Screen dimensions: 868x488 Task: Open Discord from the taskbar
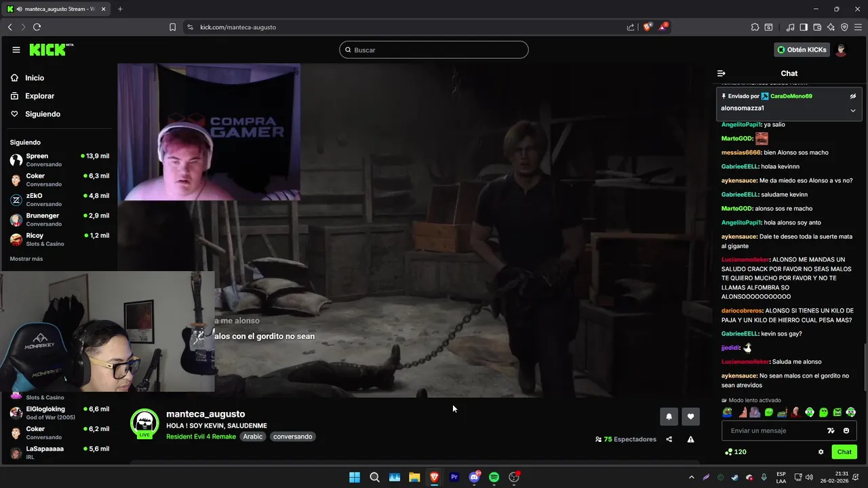click(x=474, y=477)
